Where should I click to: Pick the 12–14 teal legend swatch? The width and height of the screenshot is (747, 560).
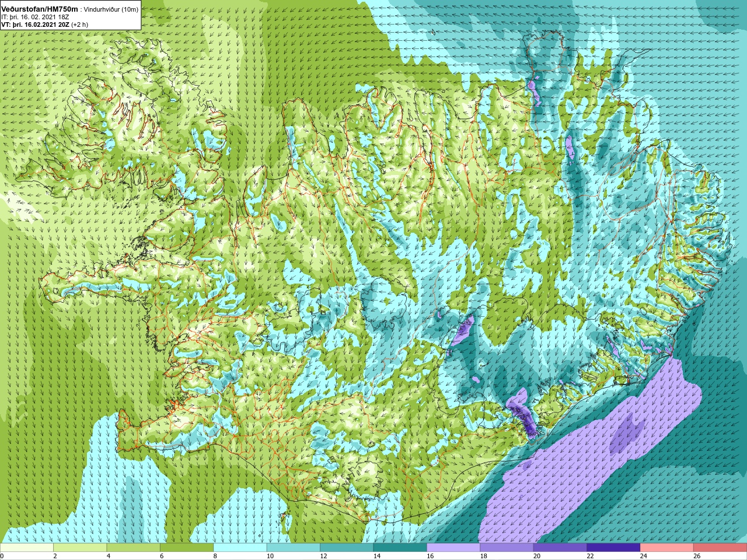[347, 548]
